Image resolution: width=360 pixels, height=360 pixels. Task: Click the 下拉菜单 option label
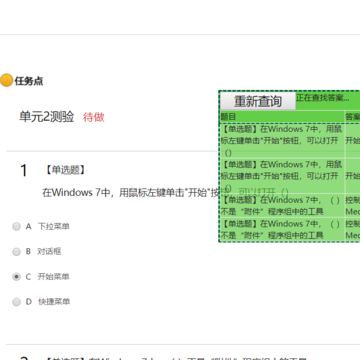(54, 227)
